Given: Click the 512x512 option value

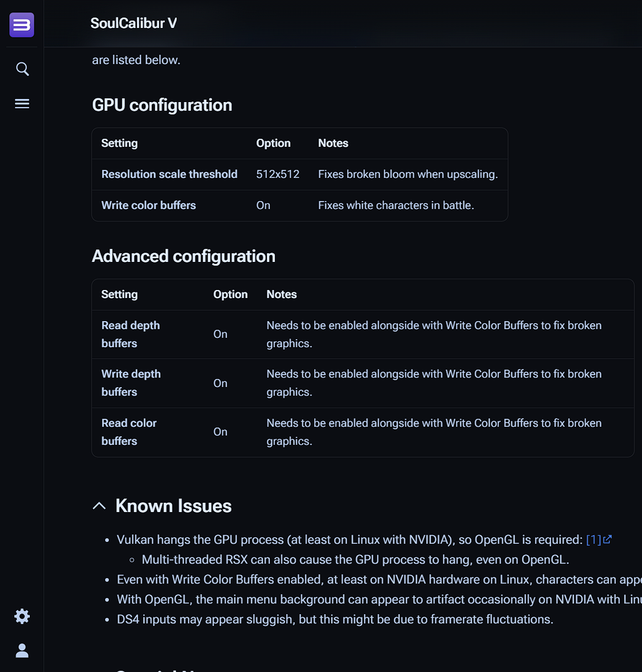Looking at the screenshot, I should pos(277,174).
